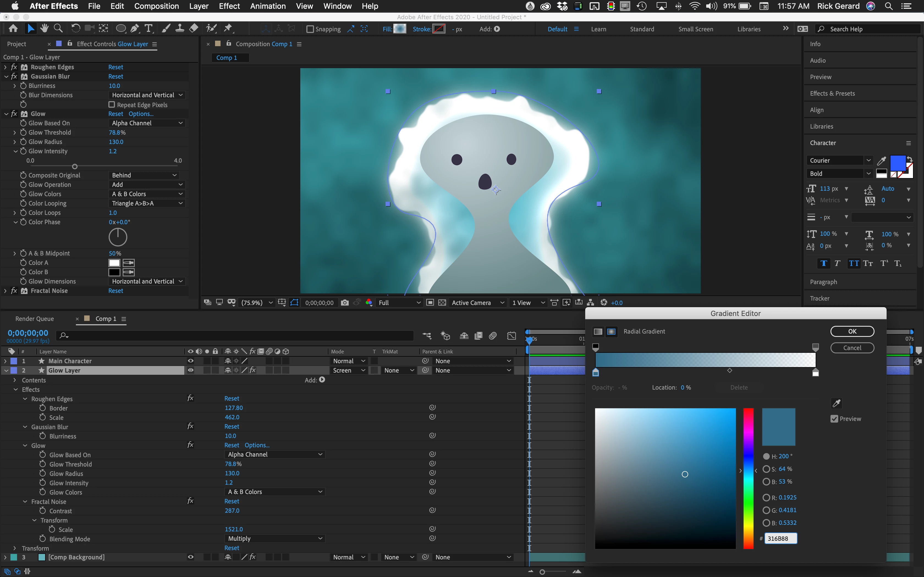Enable Repeat Edge Pixels checkbox
Screen dimensions: 924x577
(112, 105)
